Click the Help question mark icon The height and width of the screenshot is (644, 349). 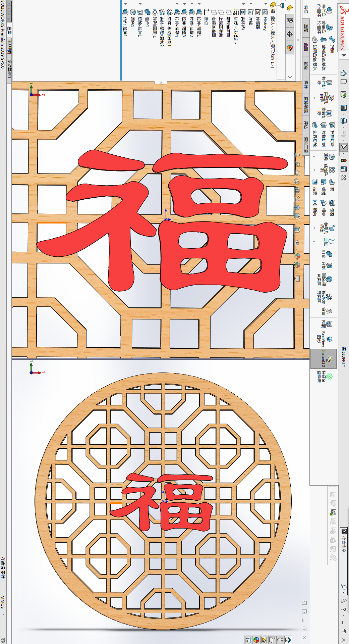click(344, 609)
